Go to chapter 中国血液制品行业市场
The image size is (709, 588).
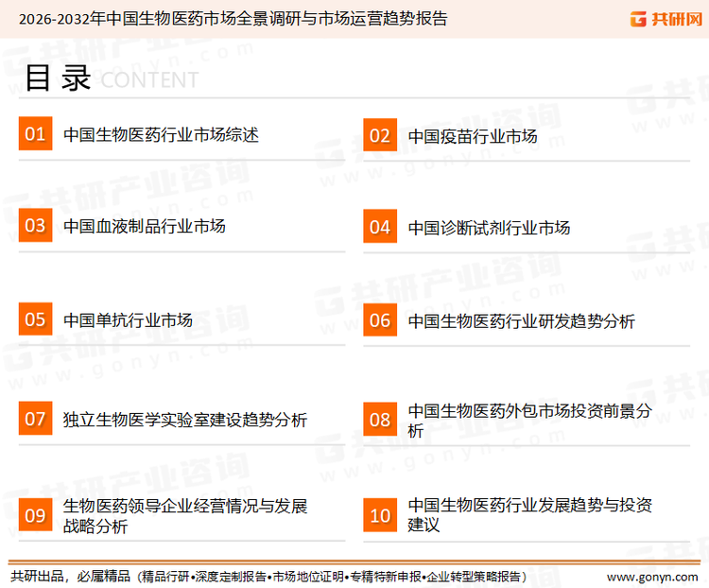[145, 227]
